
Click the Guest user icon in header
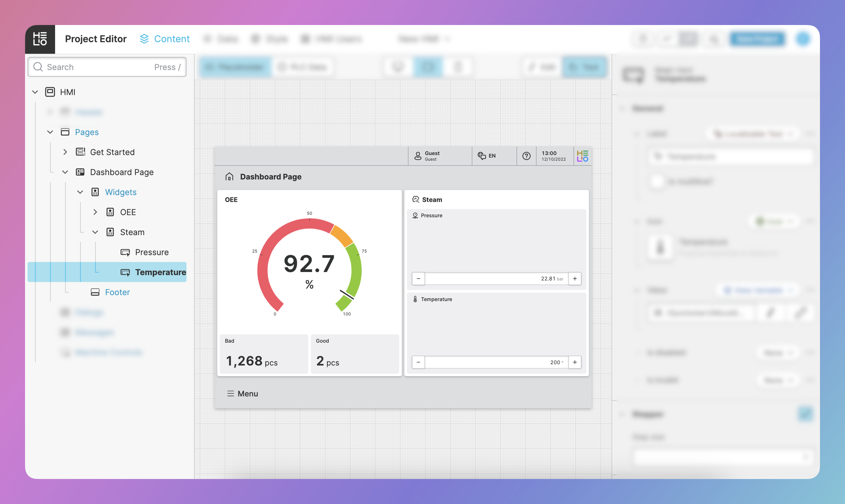pos(418,156)
